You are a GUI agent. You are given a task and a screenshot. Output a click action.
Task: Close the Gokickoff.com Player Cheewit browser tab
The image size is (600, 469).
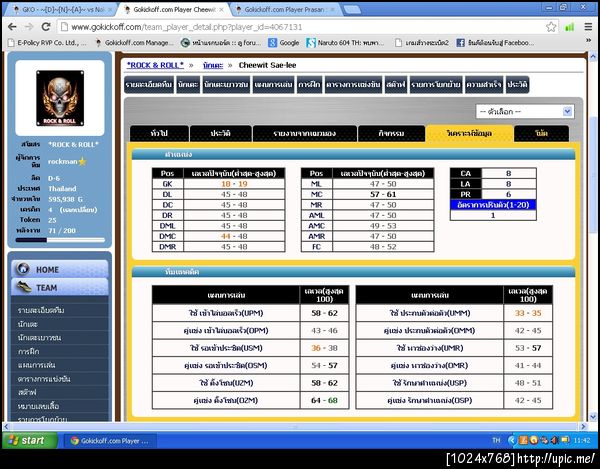[221, 10]
